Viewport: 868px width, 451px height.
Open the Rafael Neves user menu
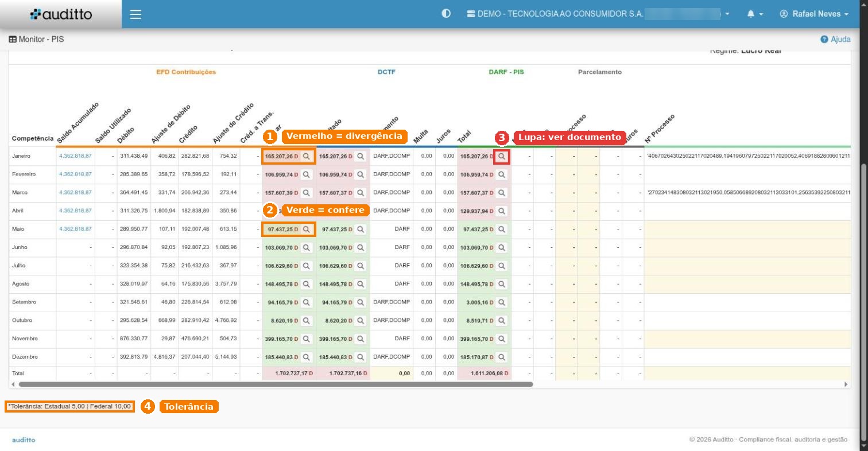tap(814, 14)
